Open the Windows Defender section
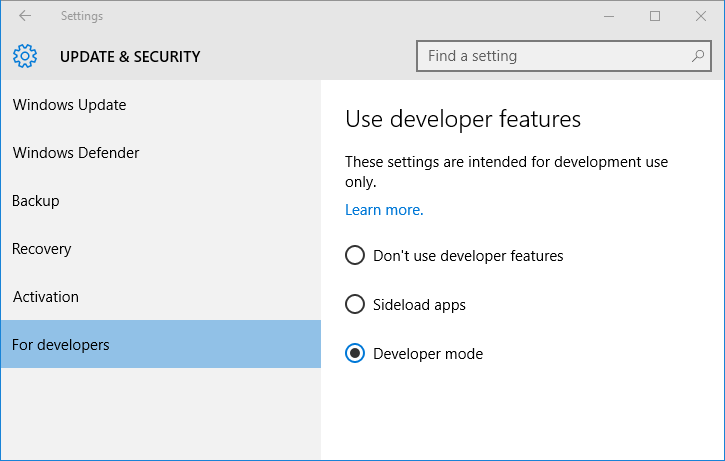The width and height of the screenshot is (725, 461). (160, 153)
